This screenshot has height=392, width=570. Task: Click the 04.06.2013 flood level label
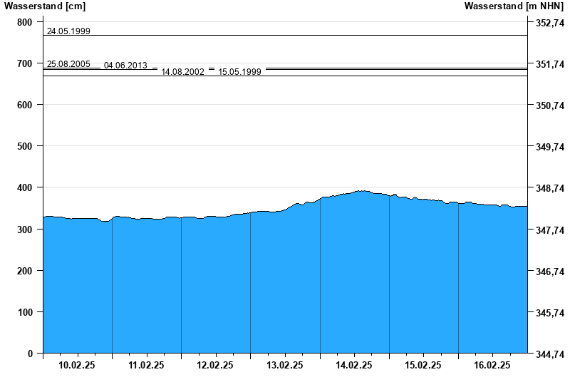[125, 66]
